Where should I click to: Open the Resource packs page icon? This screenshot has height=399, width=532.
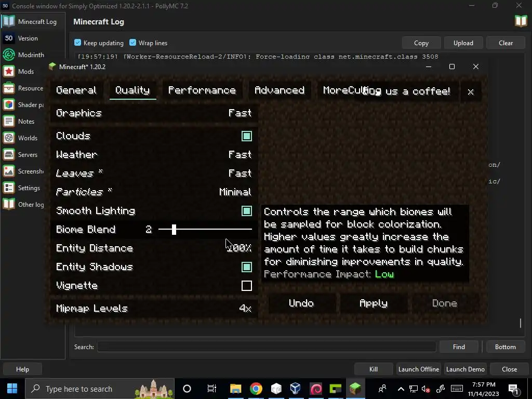9,88
